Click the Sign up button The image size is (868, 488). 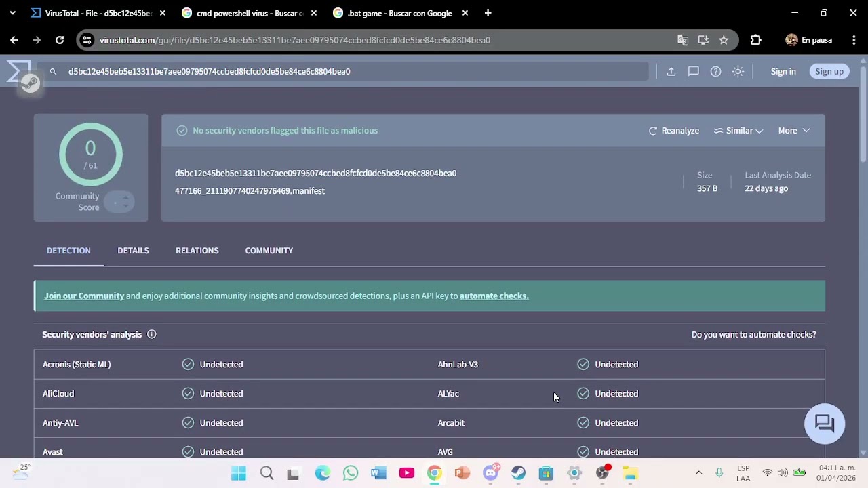tap(829, 71)
